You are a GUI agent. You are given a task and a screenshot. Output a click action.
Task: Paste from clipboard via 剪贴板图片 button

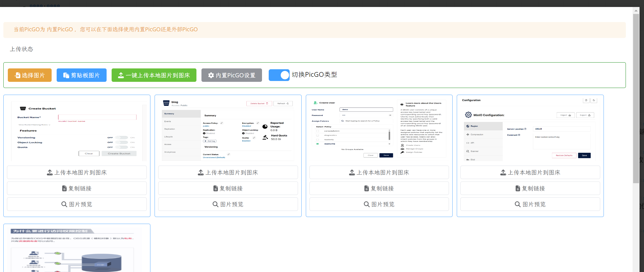coord(81,75)
